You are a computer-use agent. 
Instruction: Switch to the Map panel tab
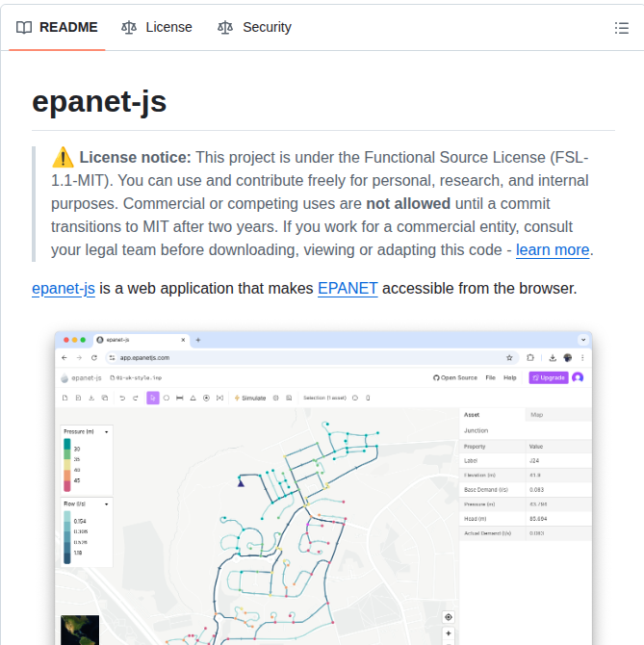[558, 415]
